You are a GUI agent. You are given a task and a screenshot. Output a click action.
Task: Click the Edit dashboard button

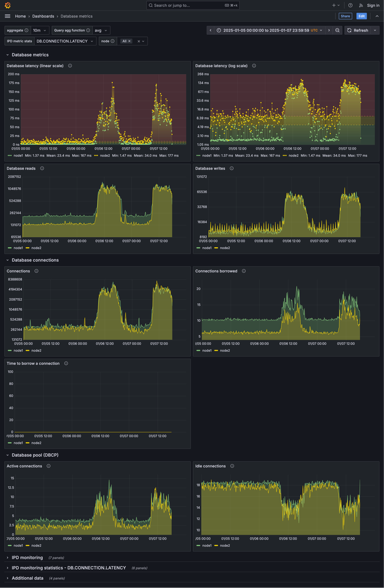(x=362, y=16)
